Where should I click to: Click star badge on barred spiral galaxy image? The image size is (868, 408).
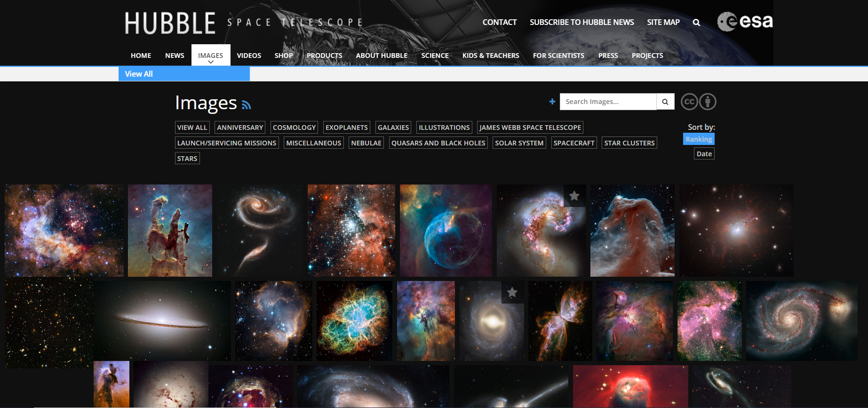coord(512,292)
